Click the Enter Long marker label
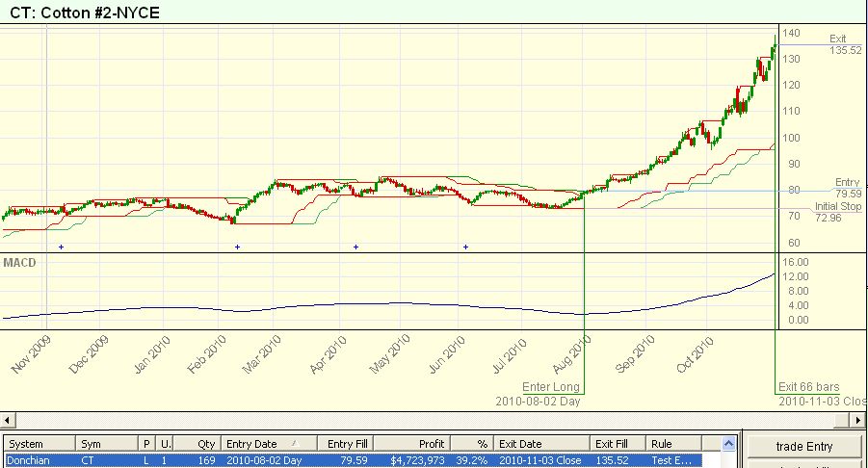Screen dimensions: 868x468 [x=551, y=387]
